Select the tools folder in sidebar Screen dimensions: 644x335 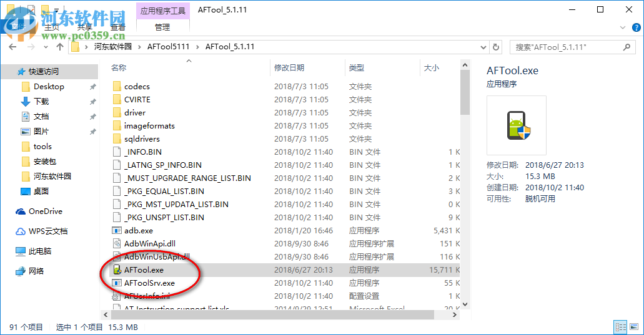tap(42, 147)
